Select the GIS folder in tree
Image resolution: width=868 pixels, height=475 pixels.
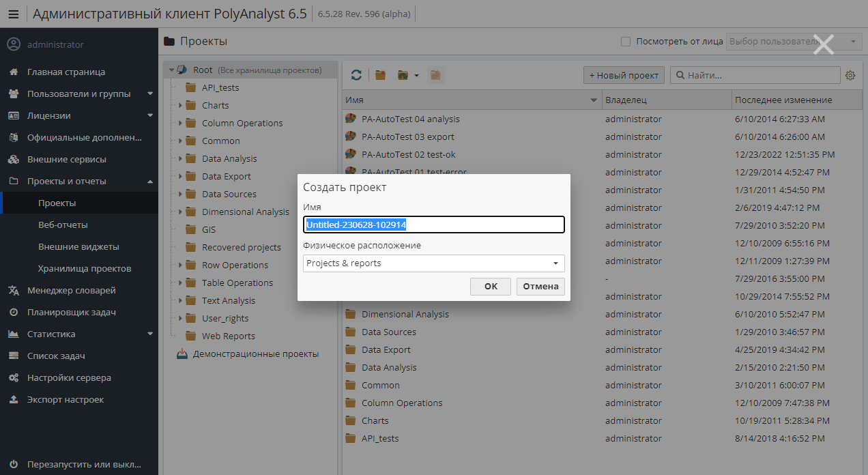209,229
